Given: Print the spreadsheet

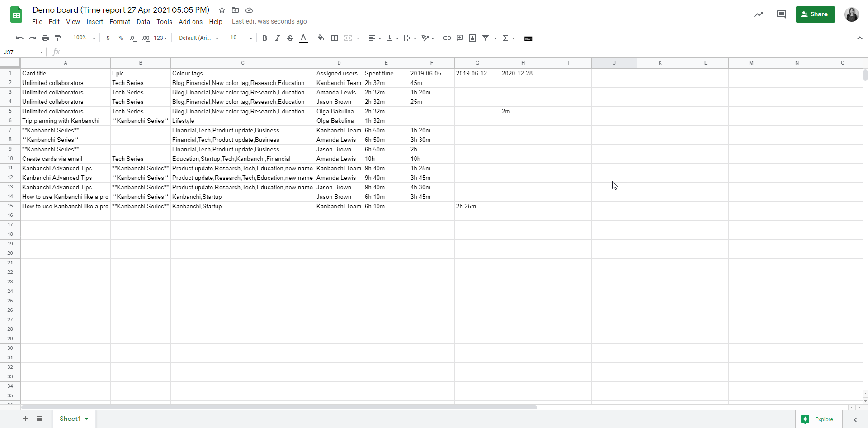Looking at the screenshot, I should [45, 38].
